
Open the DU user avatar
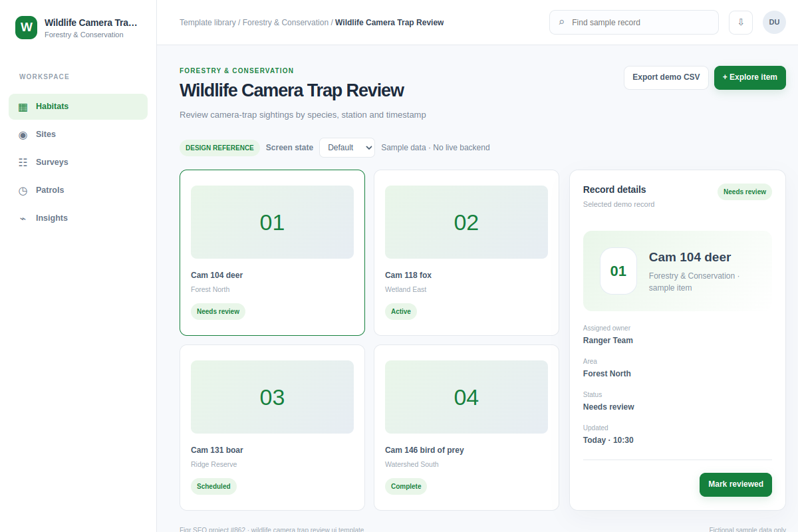[774, 22]
